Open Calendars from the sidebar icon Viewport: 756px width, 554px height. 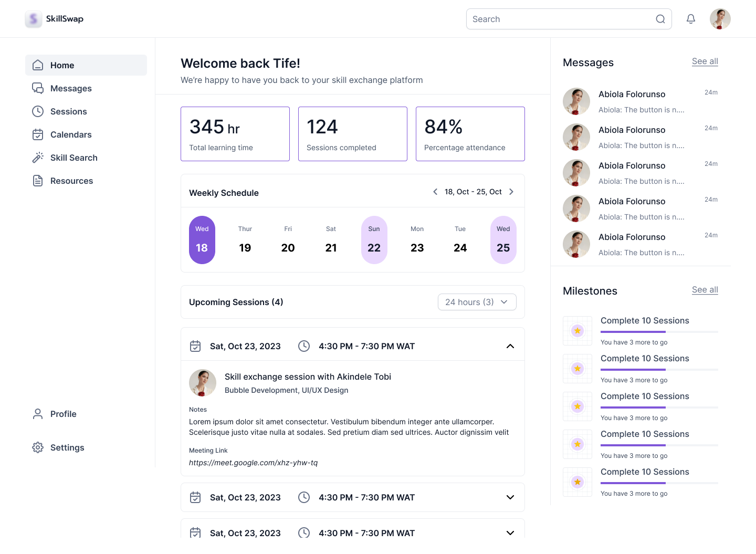[37, 134]
